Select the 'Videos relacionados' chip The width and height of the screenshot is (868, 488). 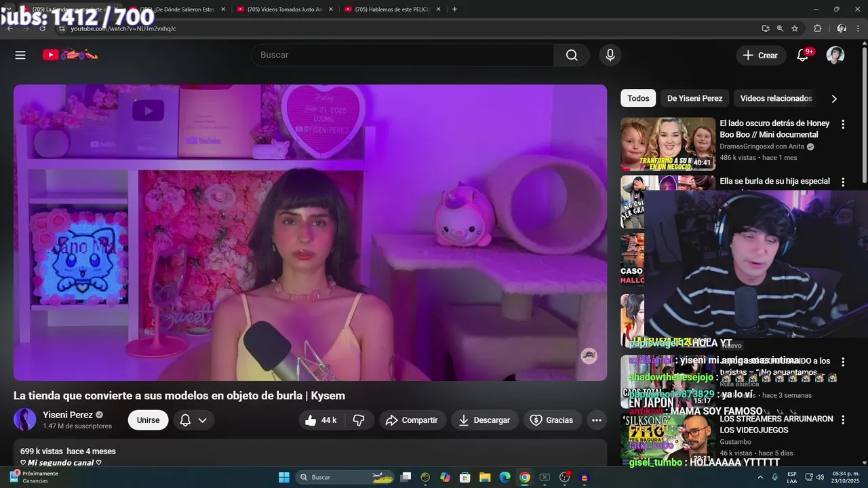776,98
